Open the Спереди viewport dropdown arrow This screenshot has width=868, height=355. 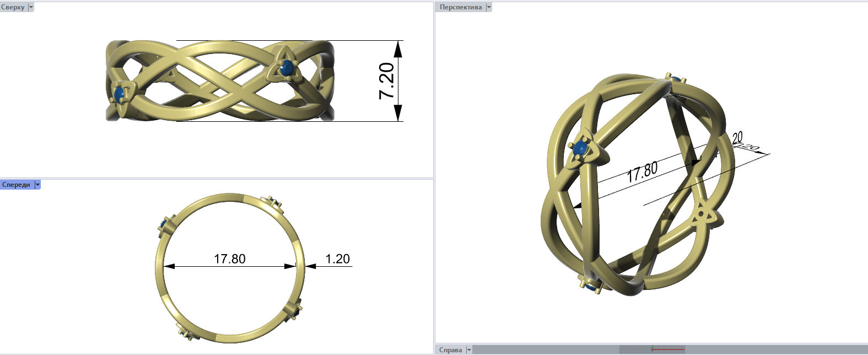click(37, 185)
